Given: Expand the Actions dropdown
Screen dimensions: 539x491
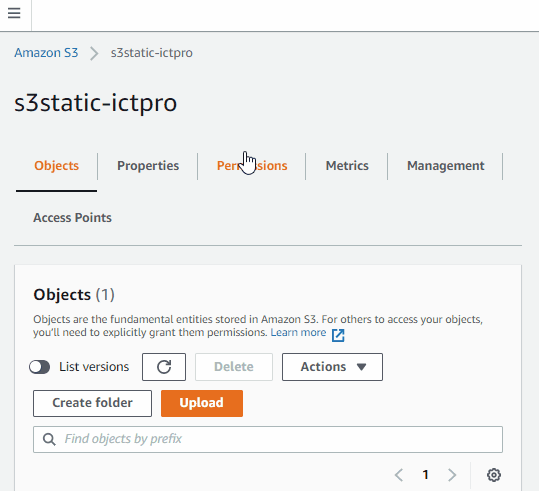Looking at the screenshot, I should (332, 367).
